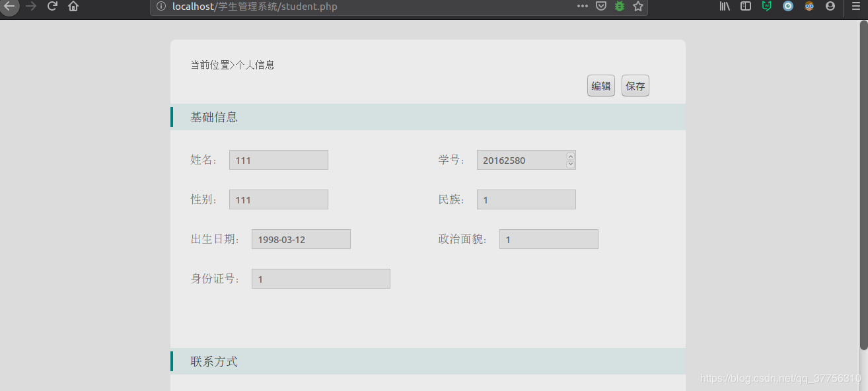Reload the student.php page
Image resolution: width=868 pixels, height=391 pixels.
coord(52,6)
